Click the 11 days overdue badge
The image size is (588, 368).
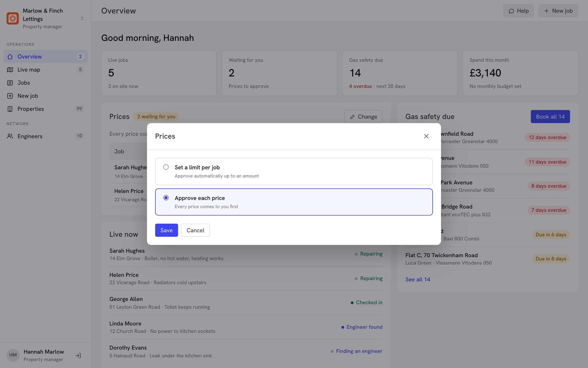(547, 162)
